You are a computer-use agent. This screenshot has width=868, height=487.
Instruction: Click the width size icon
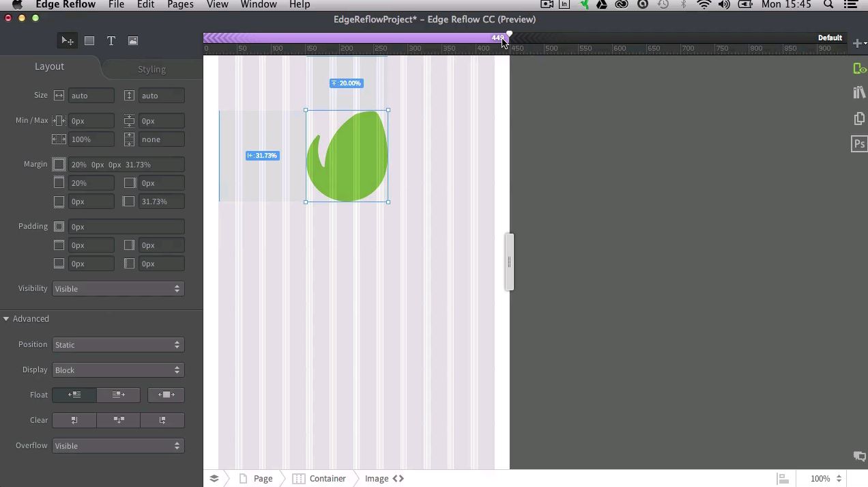[x=59, y=96]
